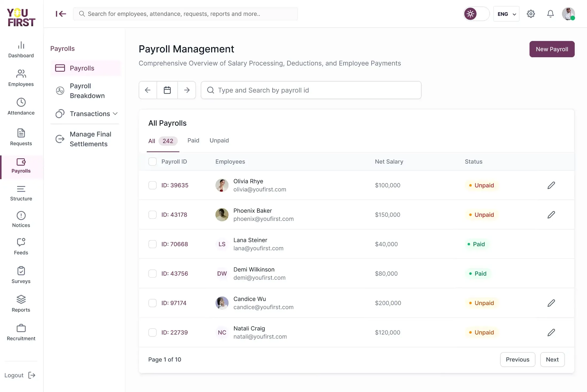Click the YouFirst logo

(x=21, y=17)
